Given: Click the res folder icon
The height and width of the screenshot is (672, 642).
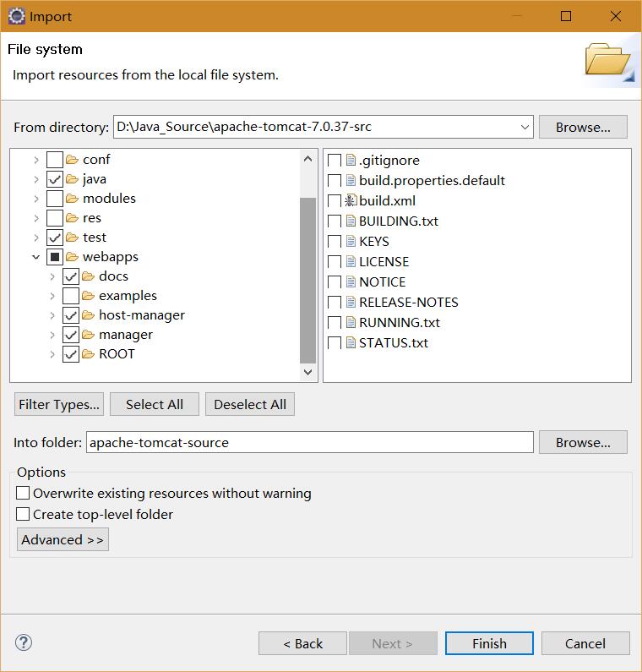Looking at the screenshot, I should [x=72, y=218].
